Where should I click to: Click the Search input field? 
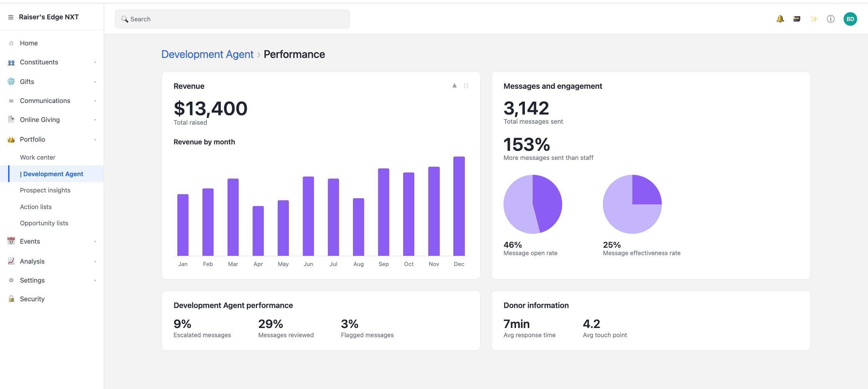(232, 19)
